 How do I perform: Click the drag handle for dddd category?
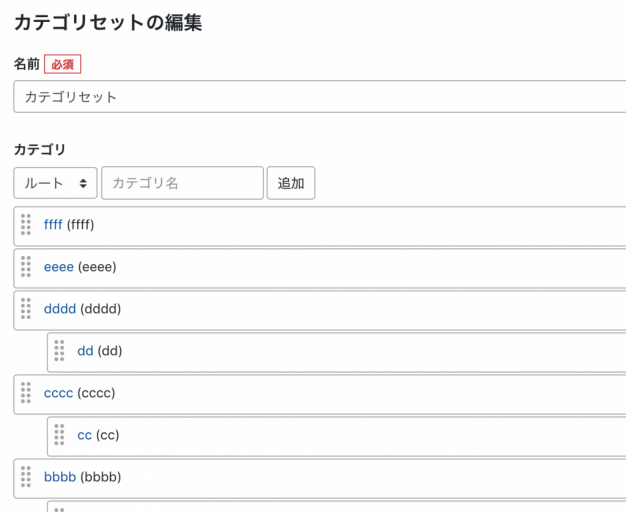coord(26,309)
